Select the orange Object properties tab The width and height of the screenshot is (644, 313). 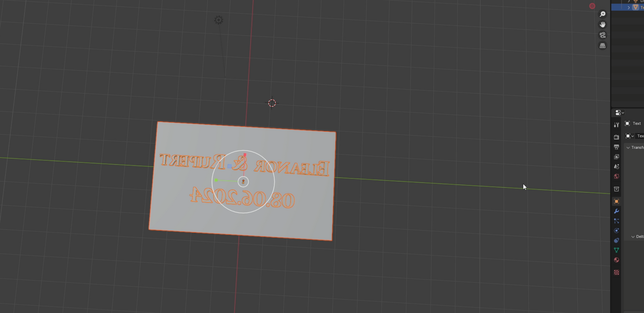617,201
